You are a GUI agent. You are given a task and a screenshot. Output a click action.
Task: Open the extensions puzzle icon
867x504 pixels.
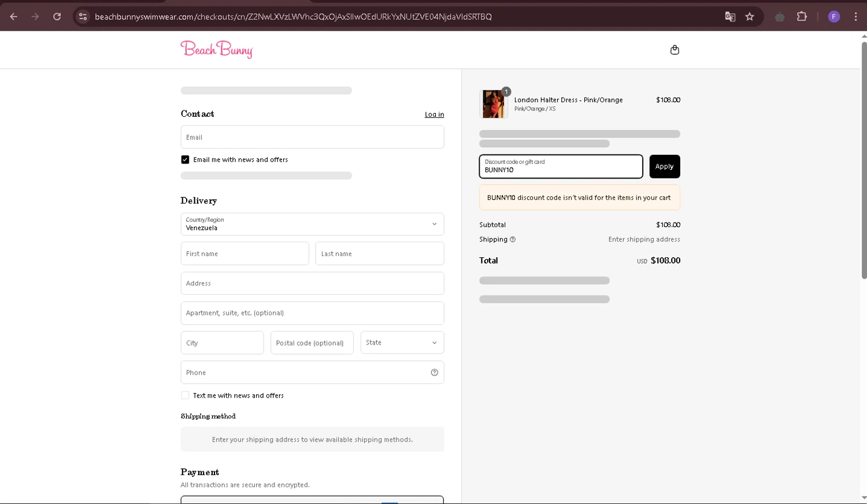[x=802, y=17]
